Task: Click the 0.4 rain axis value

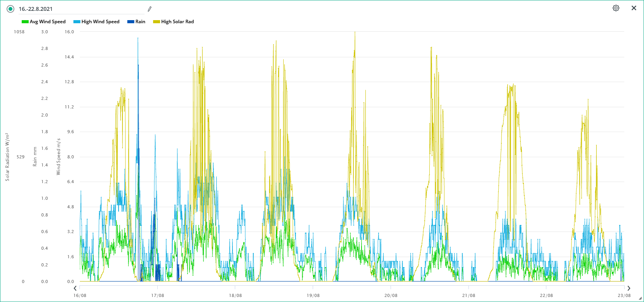Action: (45, 248)
